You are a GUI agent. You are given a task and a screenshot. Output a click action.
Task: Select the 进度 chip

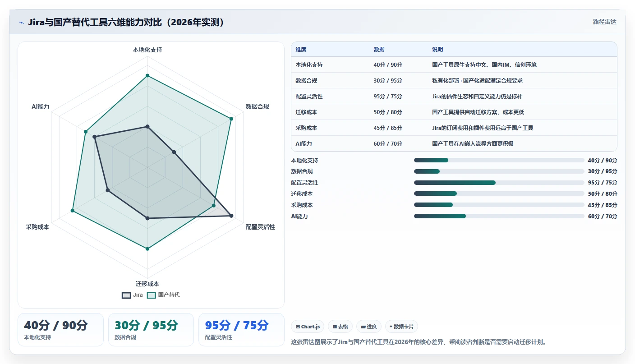pyautogui.click(x=369, y=327)
